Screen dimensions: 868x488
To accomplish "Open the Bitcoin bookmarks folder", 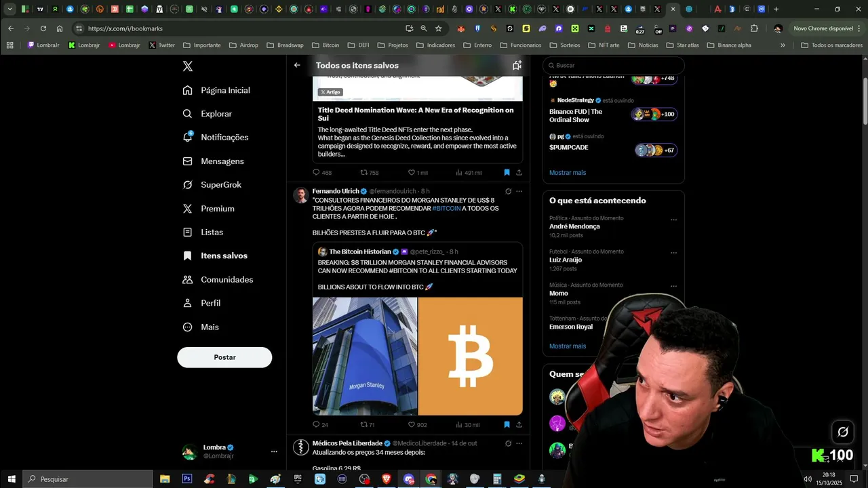I will pos(325,45).
